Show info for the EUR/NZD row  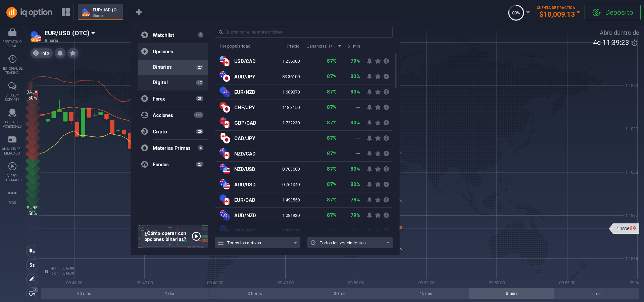[386, 92]
